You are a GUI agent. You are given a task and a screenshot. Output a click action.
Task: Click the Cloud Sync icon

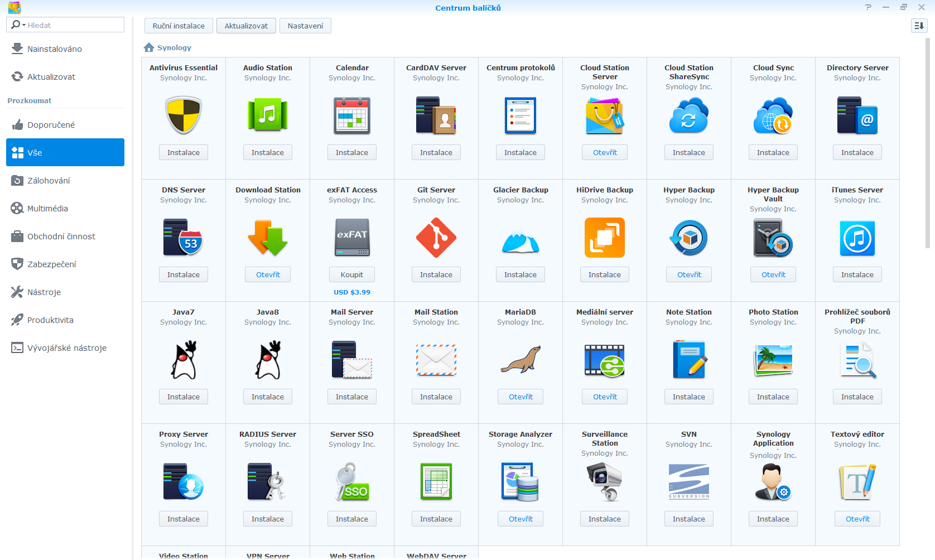tap(773, 115)
